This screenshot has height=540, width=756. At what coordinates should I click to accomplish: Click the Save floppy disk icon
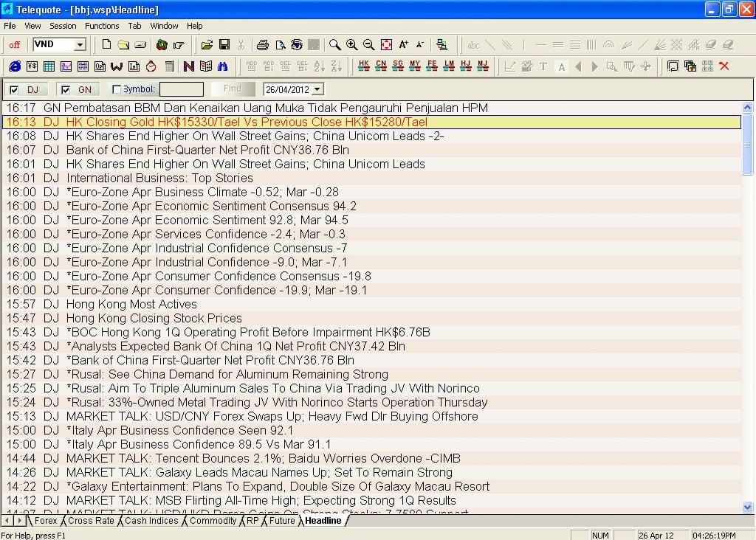point(224,45)
